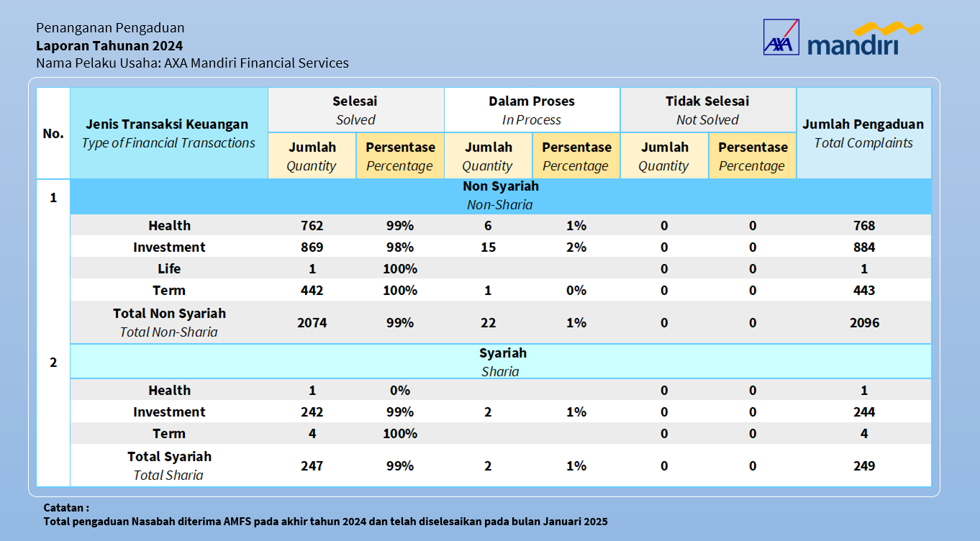980x541 pixels.
Task: Select the Dalam Proses header
Action: tap(532, 110)
